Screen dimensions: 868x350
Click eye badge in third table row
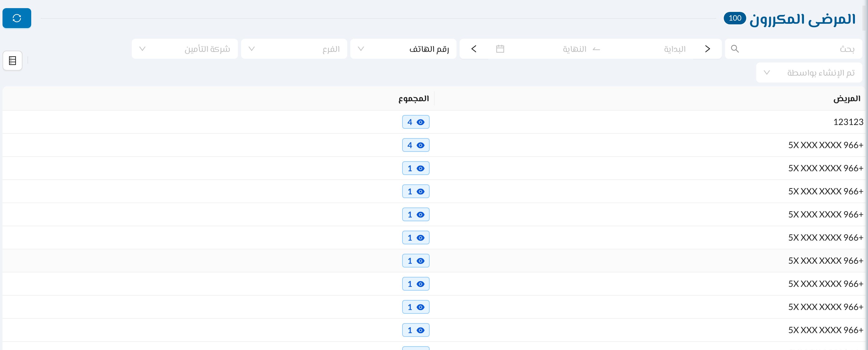pyautogui.click(x=416, y=168)
